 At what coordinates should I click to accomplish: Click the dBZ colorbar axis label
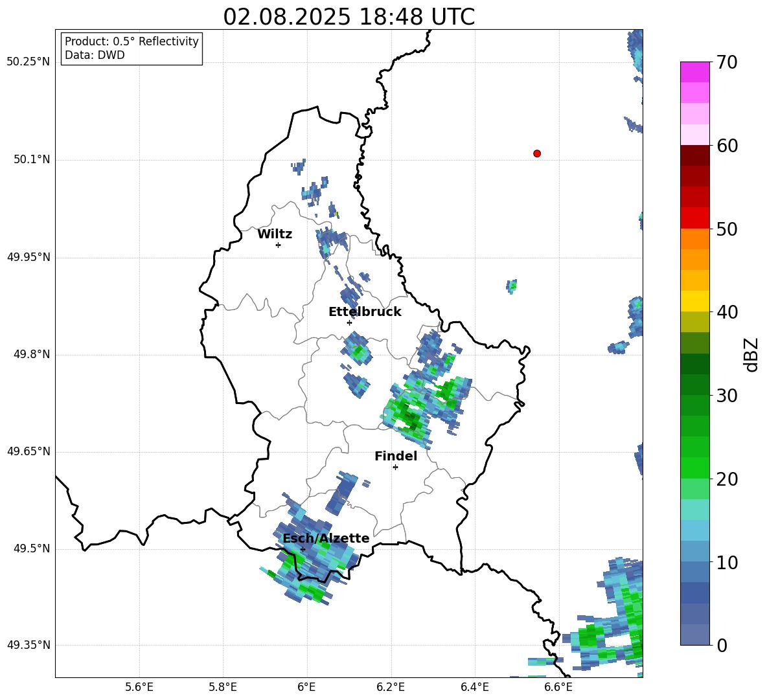pyautogui.click(x=751, y=354)
